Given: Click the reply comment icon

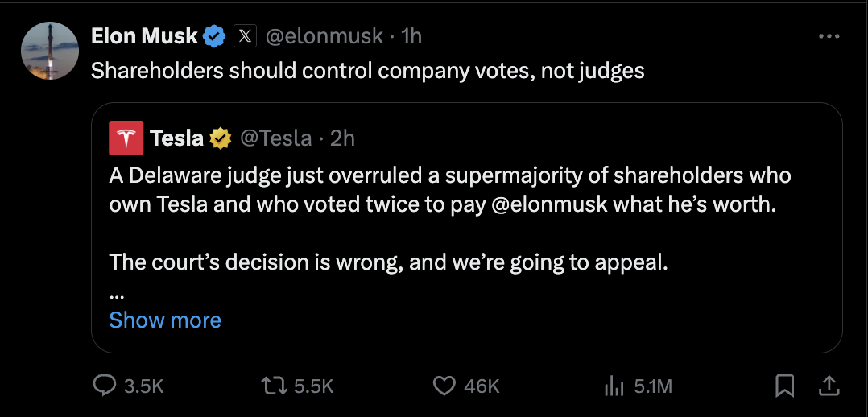Looking at the screenshot, I should pos(105,386).
